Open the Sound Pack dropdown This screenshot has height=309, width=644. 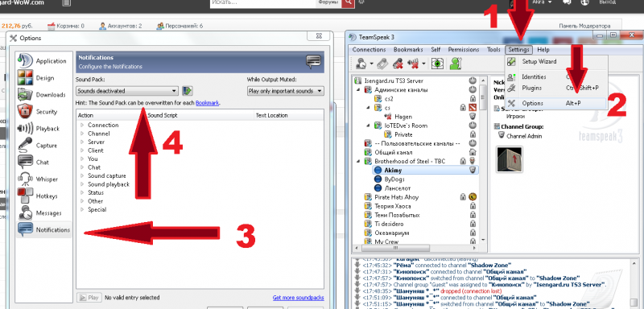[x=127, y=91]
